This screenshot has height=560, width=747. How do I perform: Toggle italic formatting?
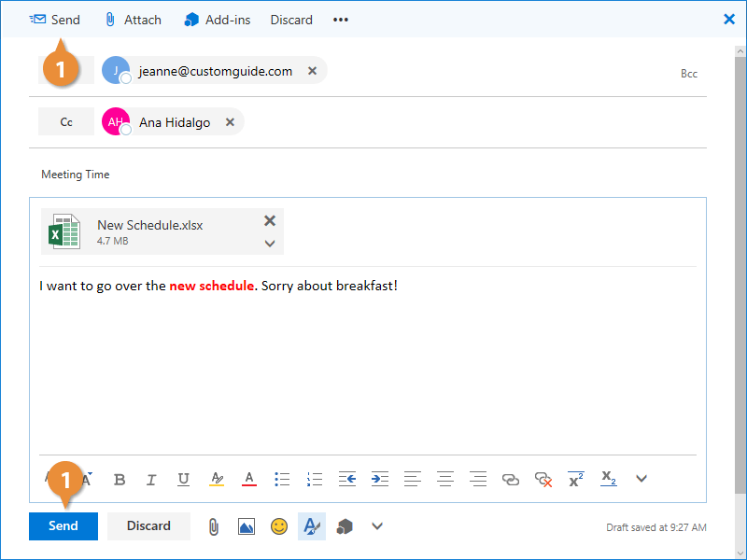tap(151, 479)
